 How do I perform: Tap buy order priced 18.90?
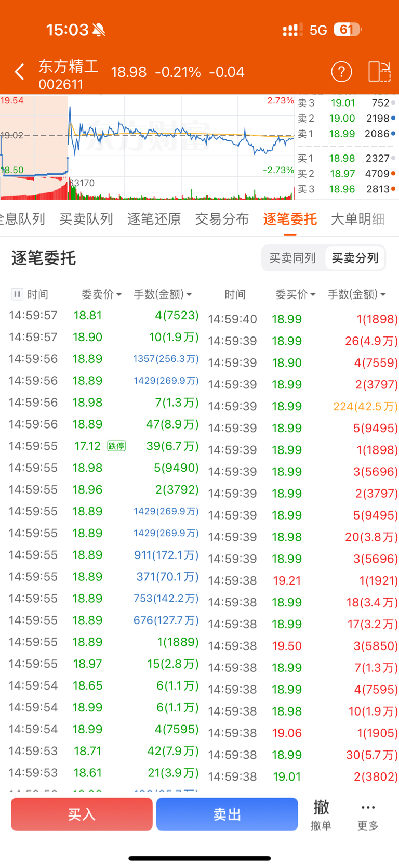tap(303, 363)
